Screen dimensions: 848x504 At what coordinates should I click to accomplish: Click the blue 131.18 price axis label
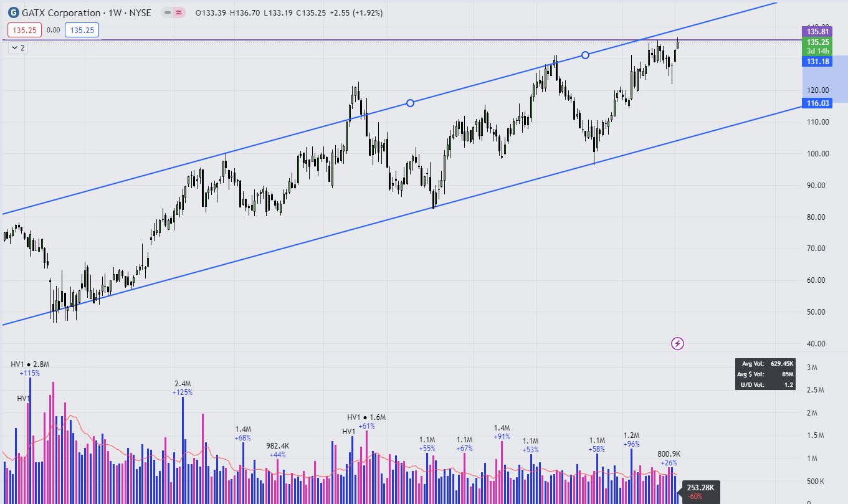tap(817, 62)
